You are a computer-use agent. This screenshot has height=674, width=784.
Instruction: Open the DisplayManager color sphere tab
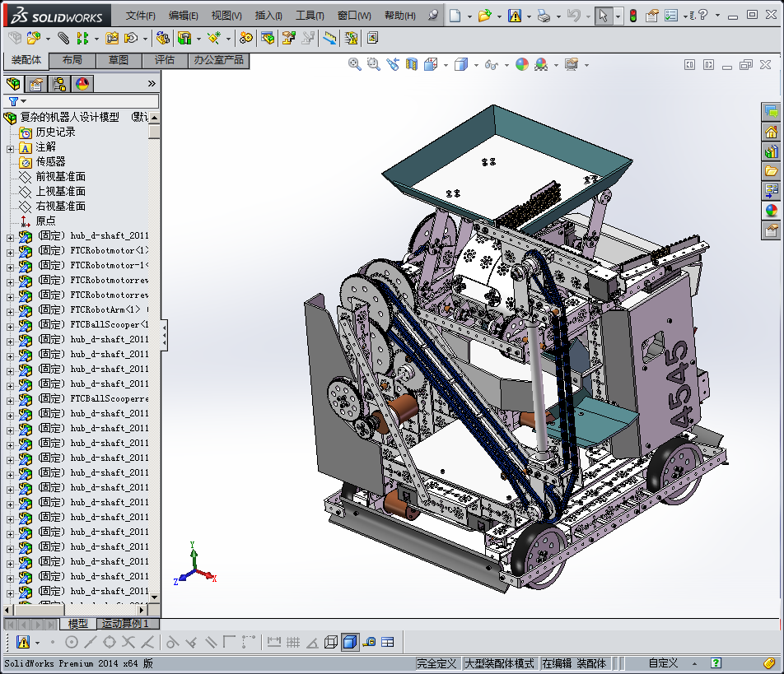point(82,83)
